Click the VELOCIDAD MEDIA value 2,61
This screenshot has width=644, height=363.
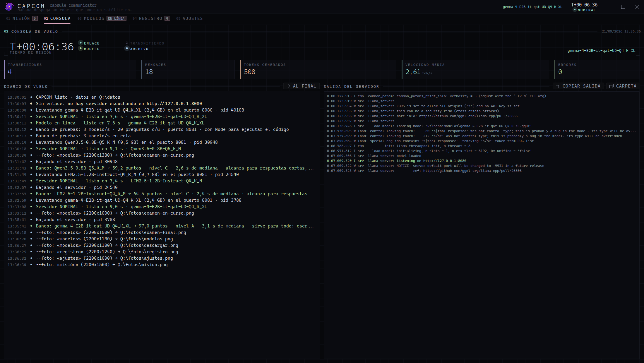[x=413, y=72]
